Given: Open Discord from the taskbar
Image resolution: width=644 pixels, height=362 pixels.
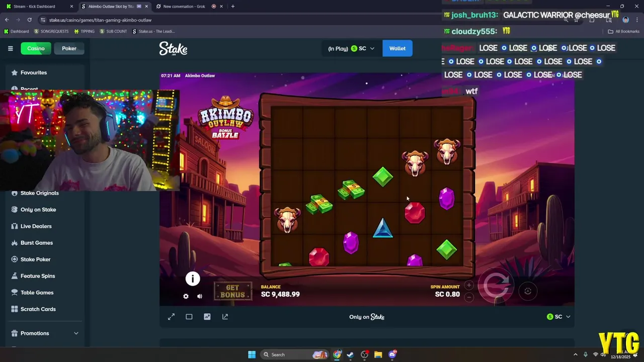Looking at the screenshot, I should pyautogui.click(x=392, y=354).
